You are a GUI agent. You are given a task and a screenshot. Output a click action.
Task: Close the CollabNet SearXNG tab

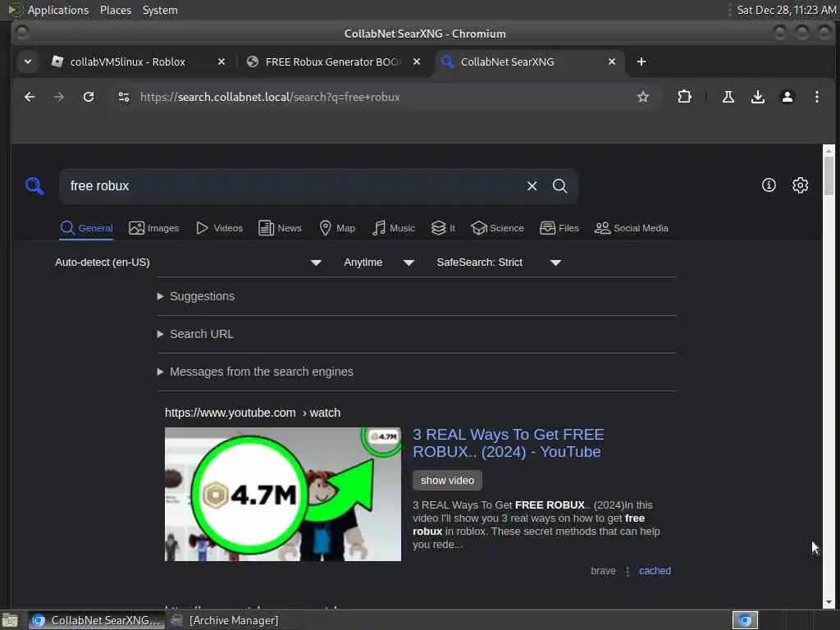click(x=612, y=62)
